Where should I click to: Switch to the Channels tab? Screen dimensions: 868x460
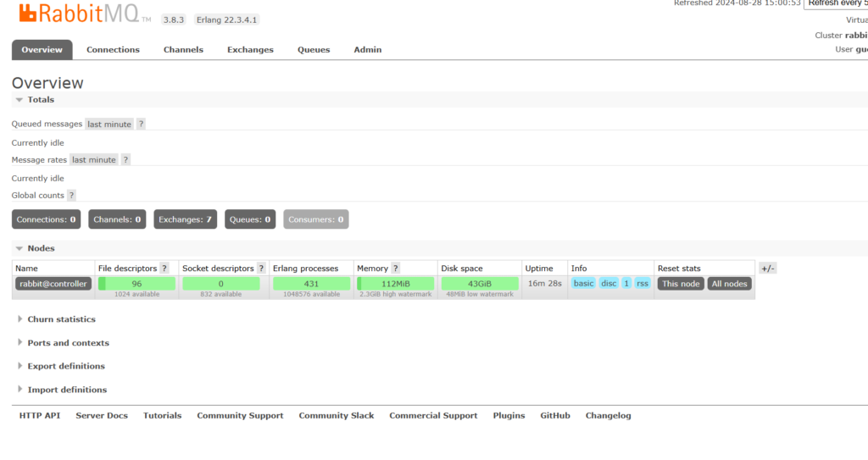pyautogui.click(x=183, y=50)
